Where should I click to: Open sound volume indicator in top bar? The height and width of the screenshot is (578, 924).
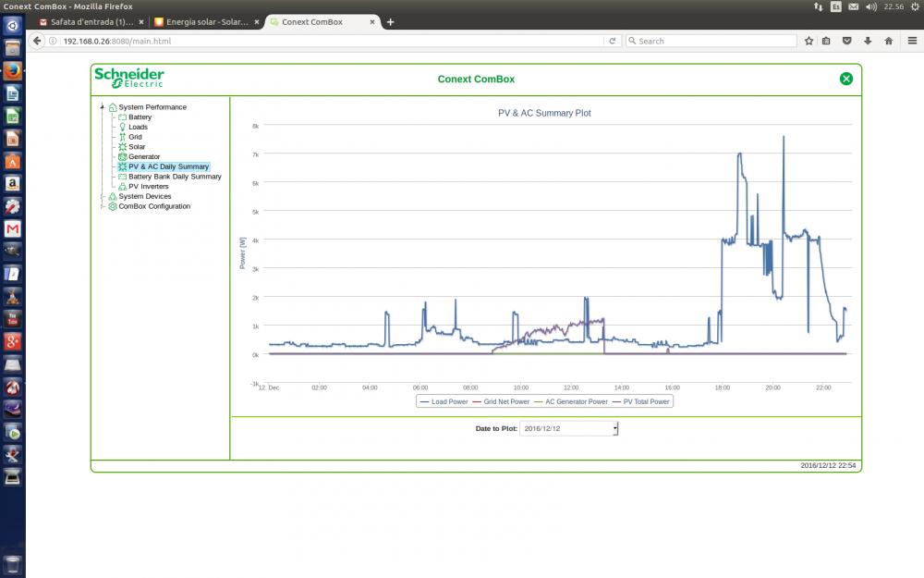pos(871,6)
